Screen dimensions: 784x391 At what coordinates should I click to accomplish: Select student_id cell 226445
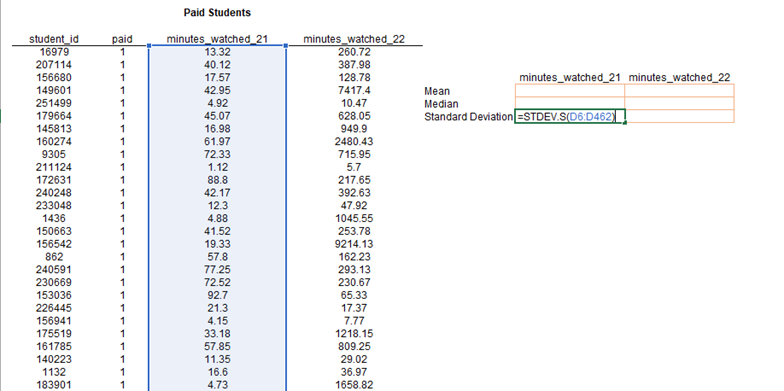[54, 308]
